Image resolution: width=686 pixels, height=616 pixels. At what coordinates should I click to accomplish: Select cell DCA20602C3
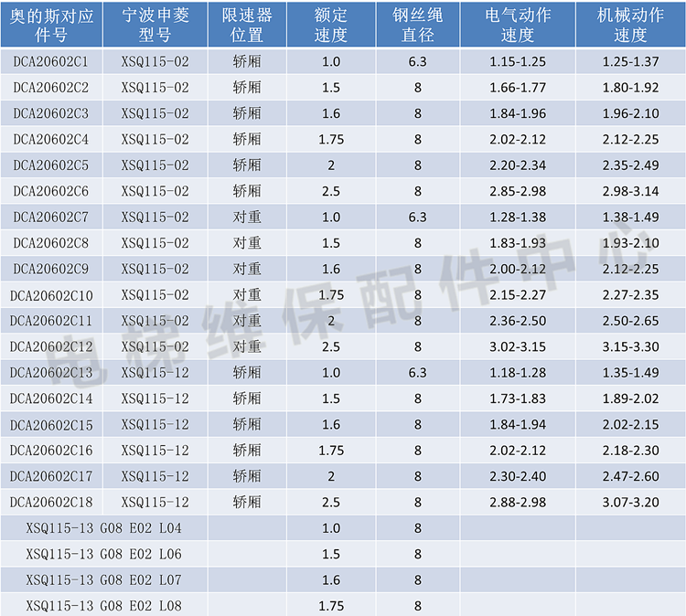pos(51,113)
